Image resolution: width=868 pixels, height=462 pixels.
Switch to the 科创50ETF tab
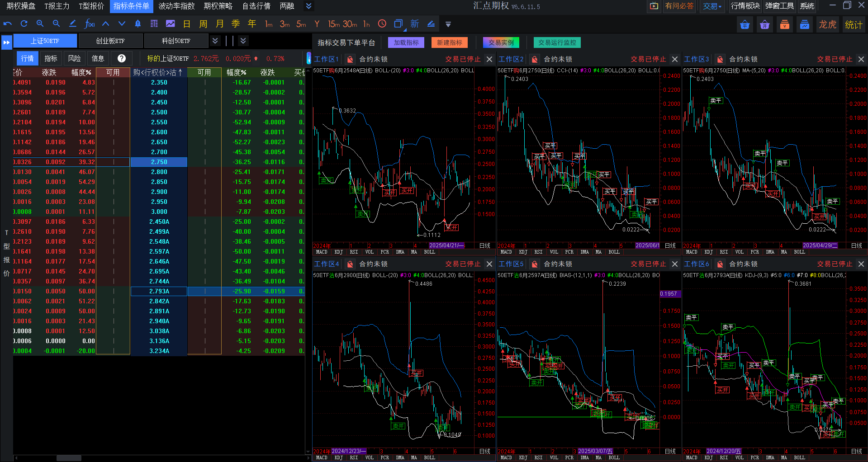coord(176,41)
